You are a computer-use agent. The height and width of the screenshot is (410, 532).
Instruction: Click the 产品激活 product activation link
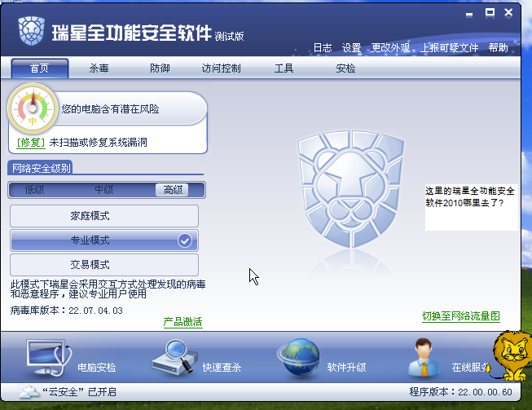click(182, 322)
